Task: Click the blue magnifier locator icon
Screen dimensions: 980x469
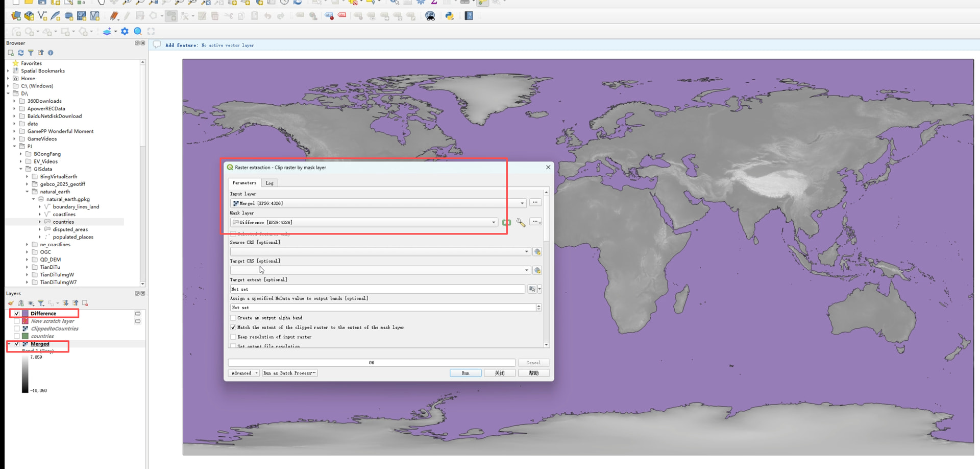Action: [x=138, y=32]
